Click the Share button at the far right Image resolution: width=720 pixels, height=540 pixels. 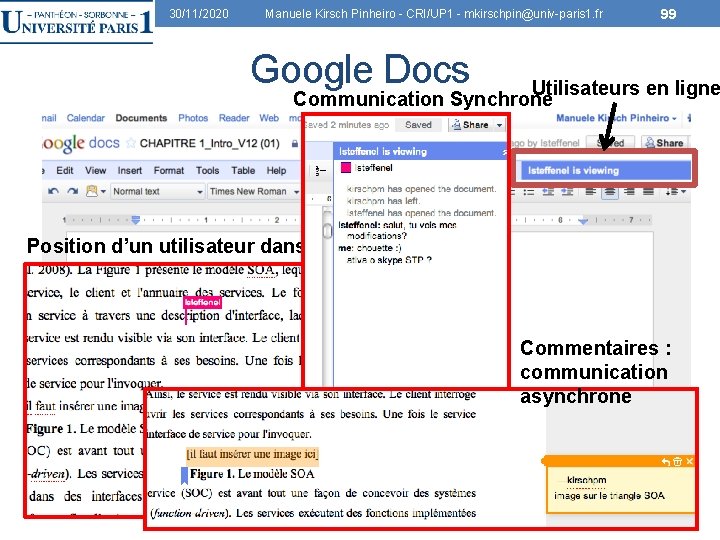pos(664,143)
